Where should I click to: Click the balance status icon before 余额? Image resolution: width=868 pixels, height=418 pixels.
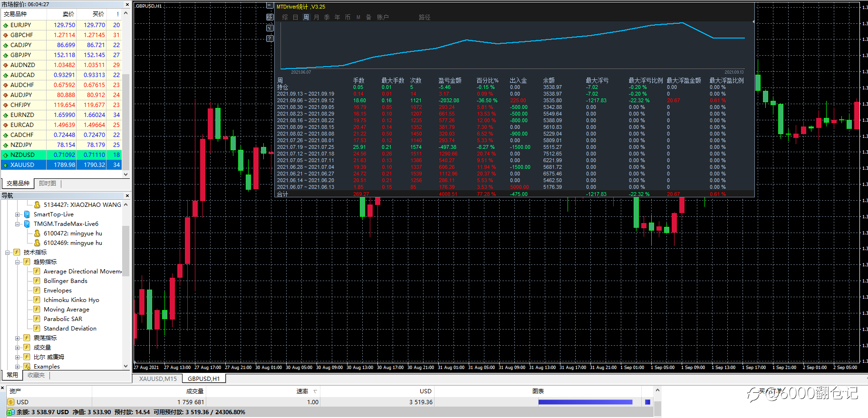coord(11,412)
